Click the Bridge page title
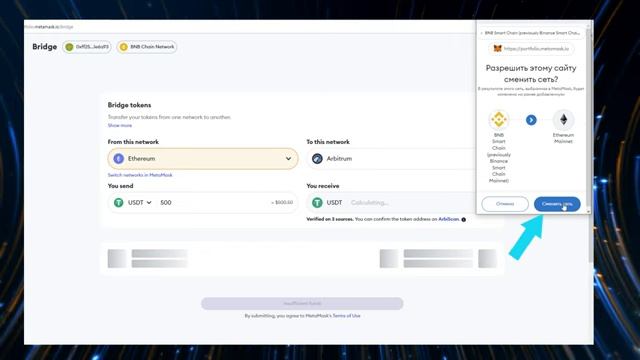 pyautogui.click(x=44, y=47)
